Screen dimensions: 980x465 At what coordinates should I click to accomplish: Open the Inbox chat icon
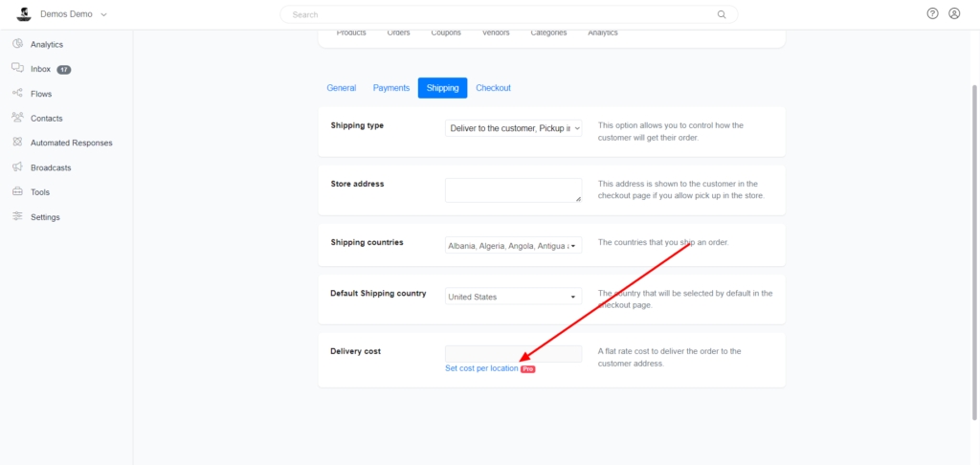point(17,69)
